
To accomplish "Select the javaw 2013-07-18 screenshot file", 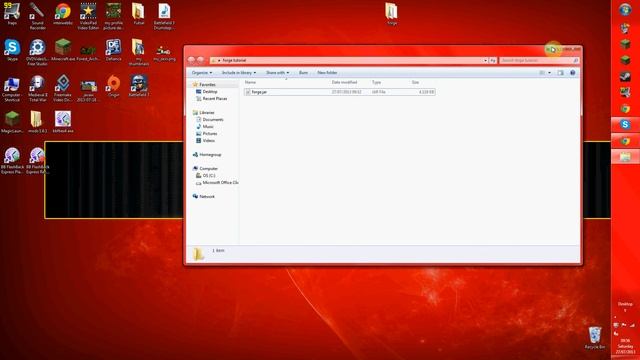I will tap(88, 90).
